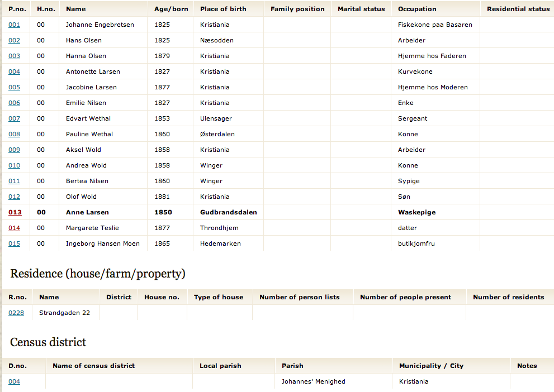Click birthplace Ulensager

[216, 118]
